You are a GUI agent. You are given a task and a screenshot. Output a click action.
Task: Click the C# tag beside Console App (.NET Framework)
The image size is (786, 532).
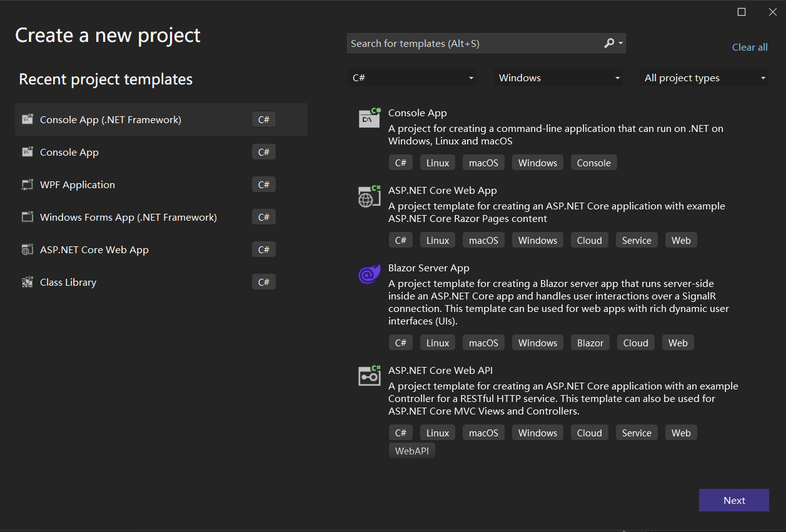pos(264,119)
